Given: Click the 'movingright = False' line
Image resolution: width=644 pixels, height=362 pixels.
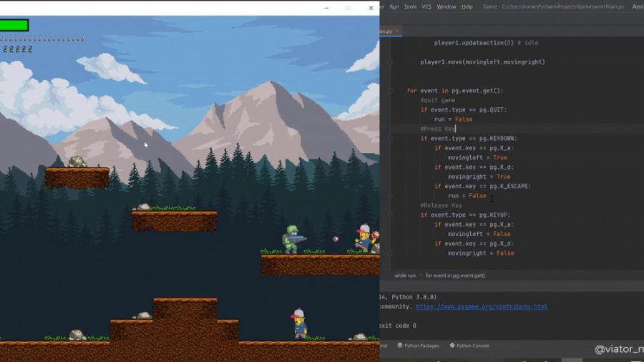Looking at the screenshot, I should pyautogui.click(x=481, y=253).
